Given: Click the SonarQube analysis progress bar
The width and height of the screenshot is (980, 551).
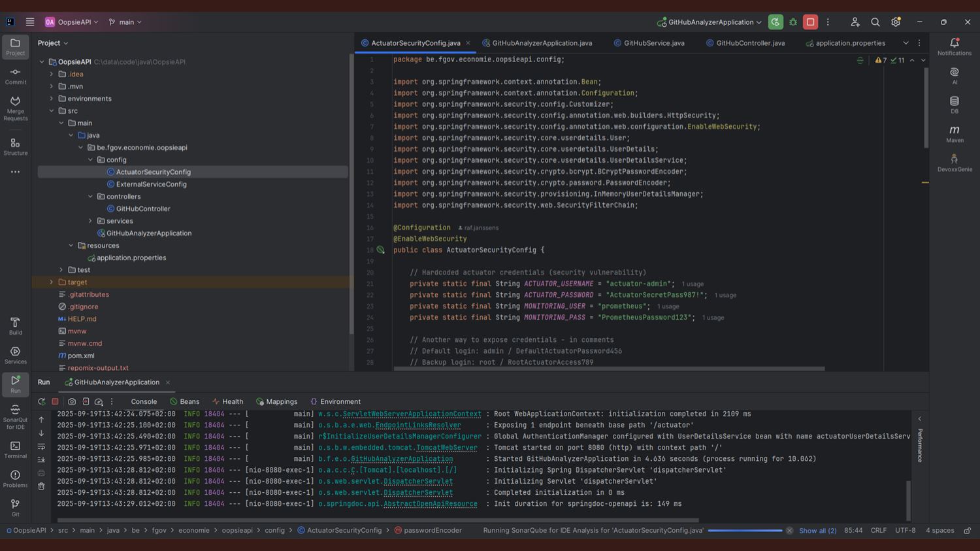Looking at the screenshot, I should 745,531.
